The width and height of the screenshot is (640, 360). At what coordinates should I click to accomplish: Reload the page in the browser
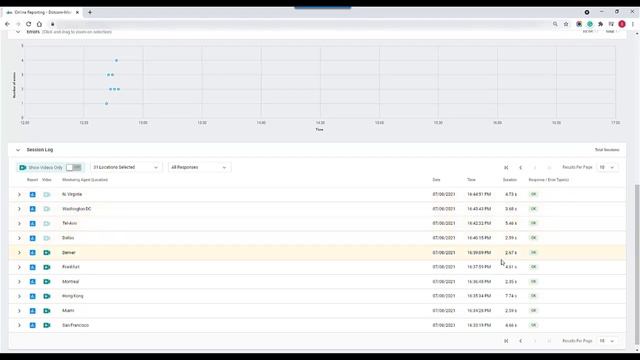point(29,24)
